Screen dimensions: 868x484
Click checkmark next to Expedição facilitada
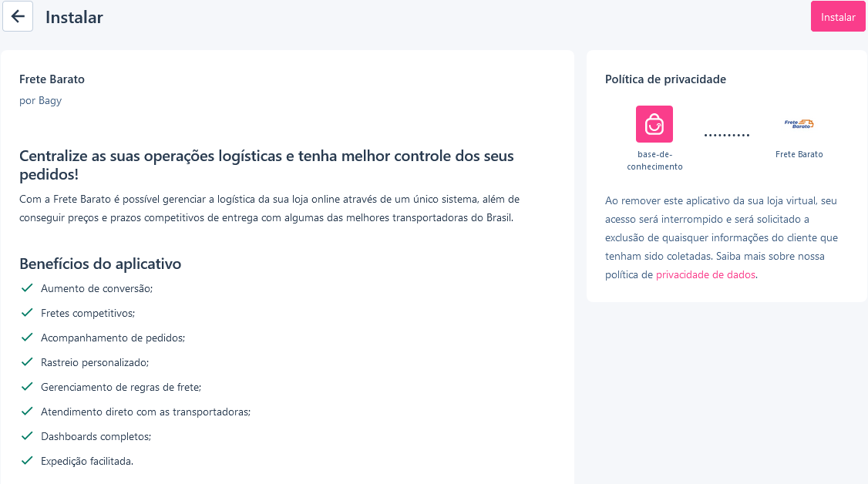point(27,461)
